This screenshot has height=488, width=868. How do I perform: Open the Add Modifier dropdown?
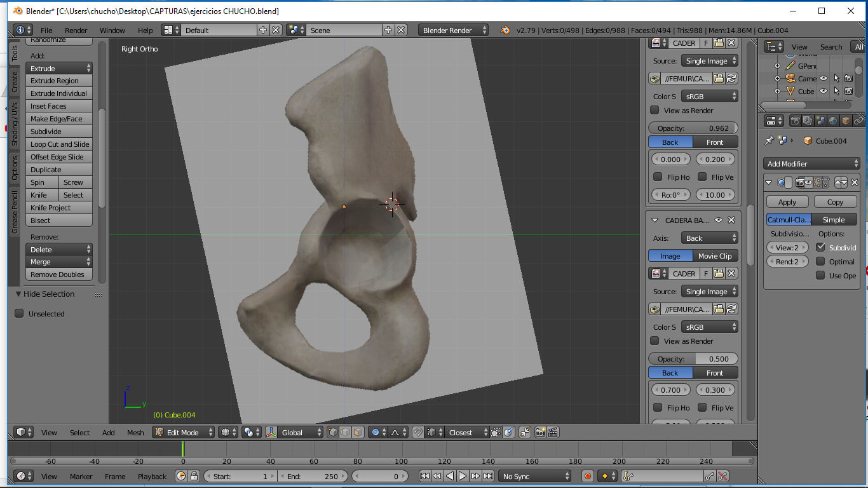811,164
